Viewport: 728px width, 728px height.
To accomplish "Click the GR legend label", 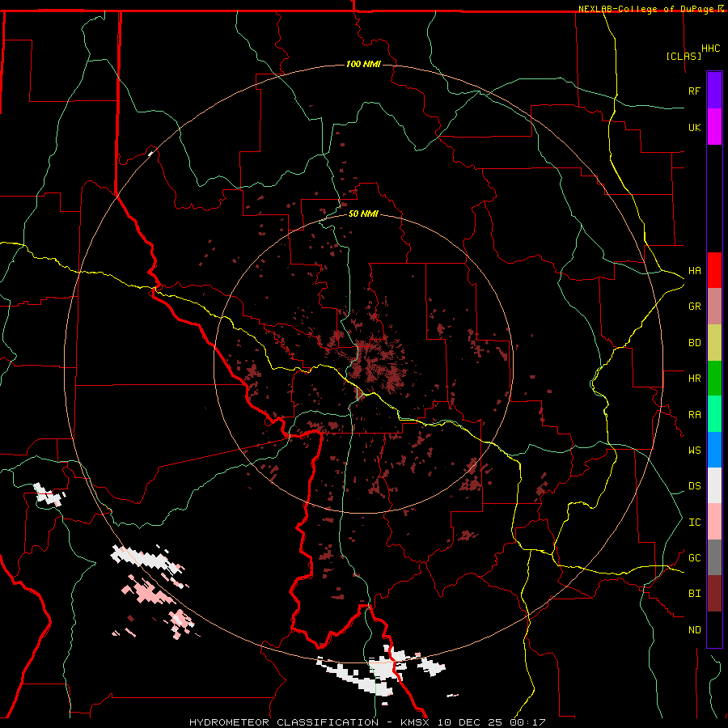I will pyautogui.click(x=694, y=307).
